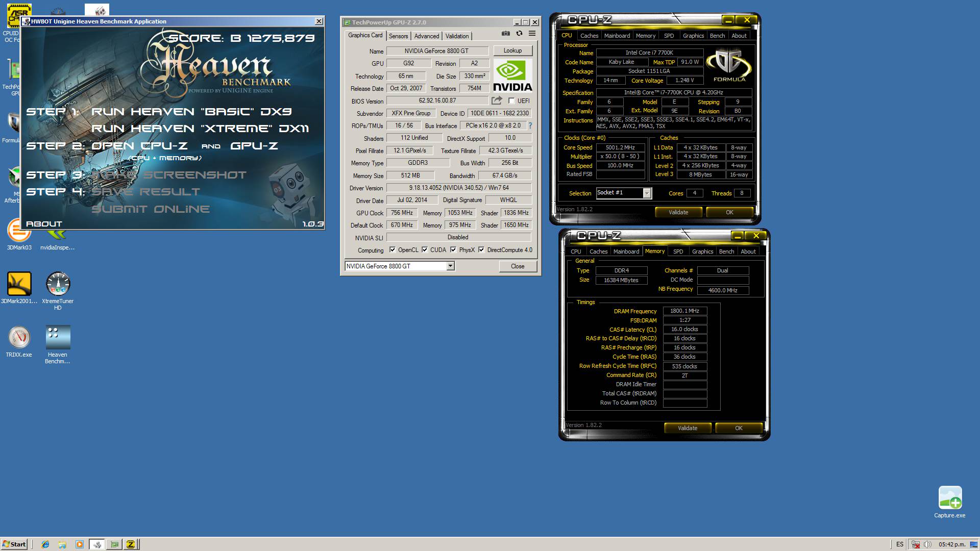Switch to the Sensors tab in GPU-Z
This screenshot has height=551, width=980.
tap(398, 36)
